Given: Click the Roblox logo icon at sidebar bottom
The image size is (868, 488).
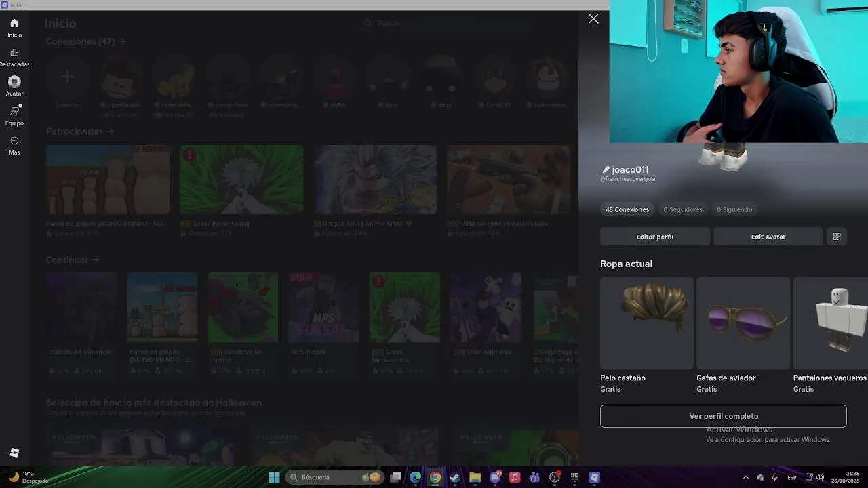Looking at the screenshot, I should [x=14, y=453].
